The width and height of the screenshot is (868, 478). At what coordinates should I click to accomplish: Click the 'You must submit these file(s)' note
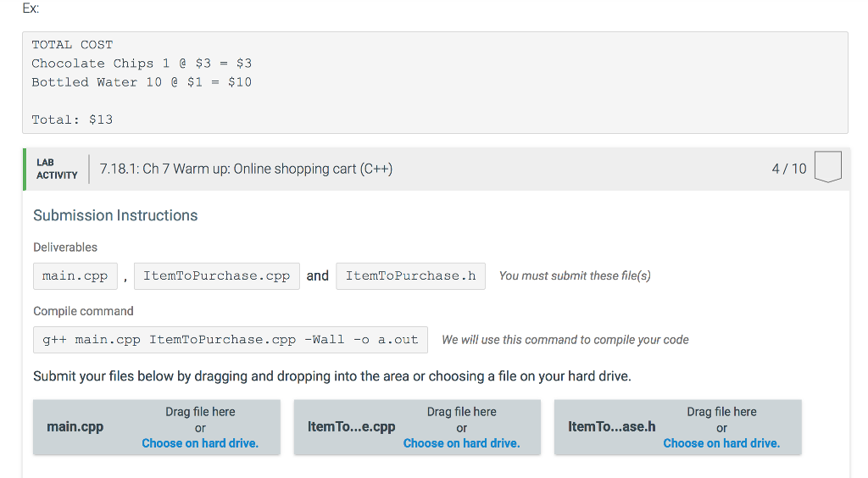[x=575, y=275]
